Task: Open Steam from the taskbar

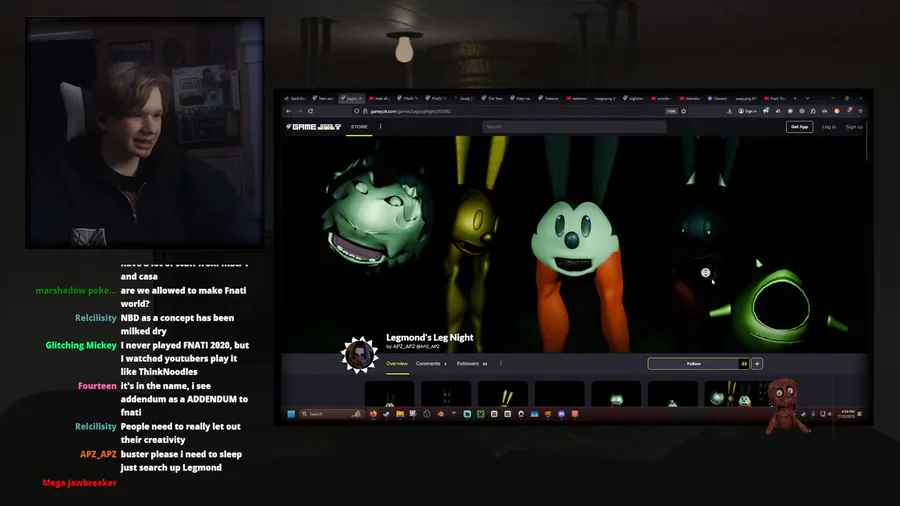Action: pos(386,414)
